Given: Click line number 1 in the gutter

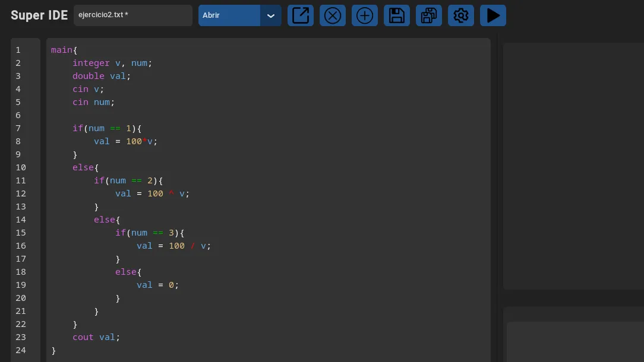Looking at the screenshot, I should [x=18, y=50].
